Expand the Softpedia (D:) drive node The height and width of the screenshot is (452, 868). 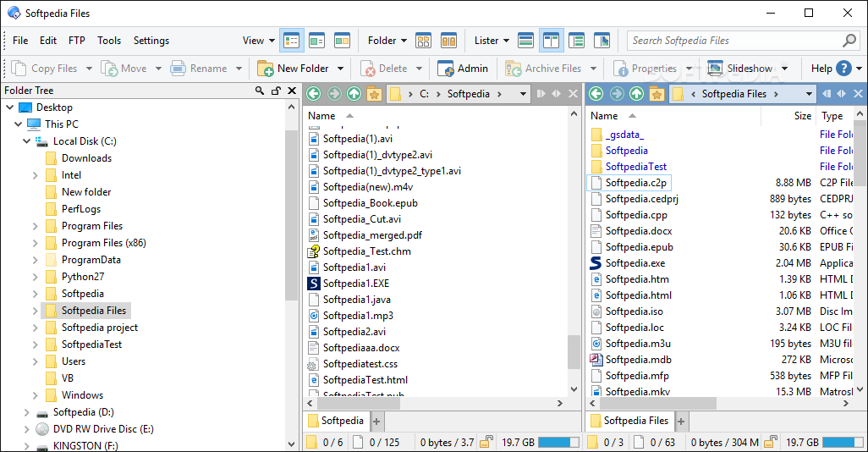26,412
